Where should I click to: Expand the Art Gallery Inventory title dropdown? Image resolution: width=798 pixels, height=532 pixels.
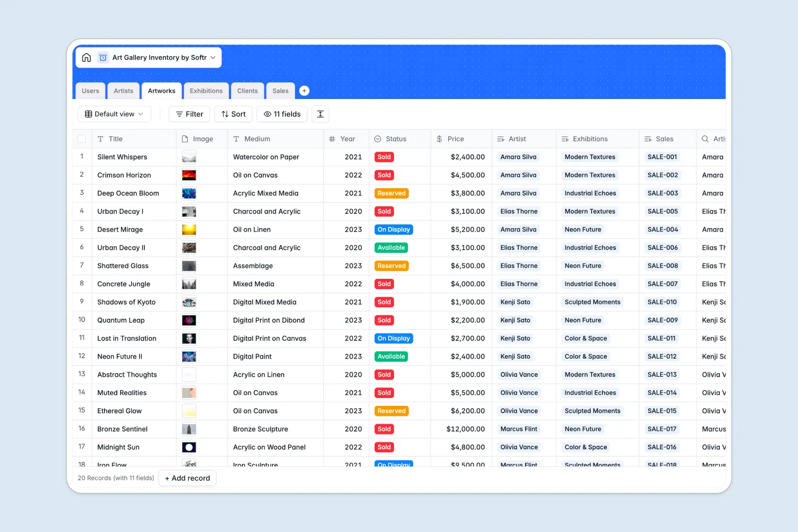(x=212, y=57)
